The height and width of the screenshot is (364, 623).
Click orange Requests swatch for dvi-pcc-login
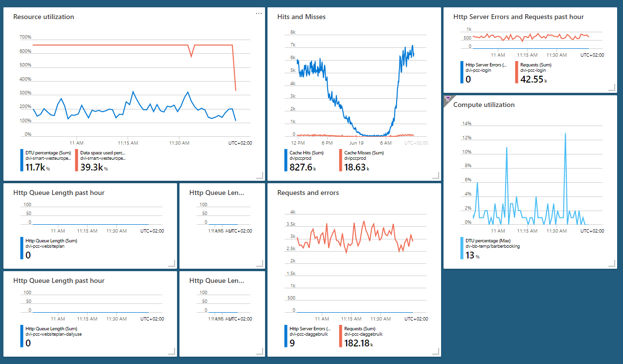[x=516, y=73]
